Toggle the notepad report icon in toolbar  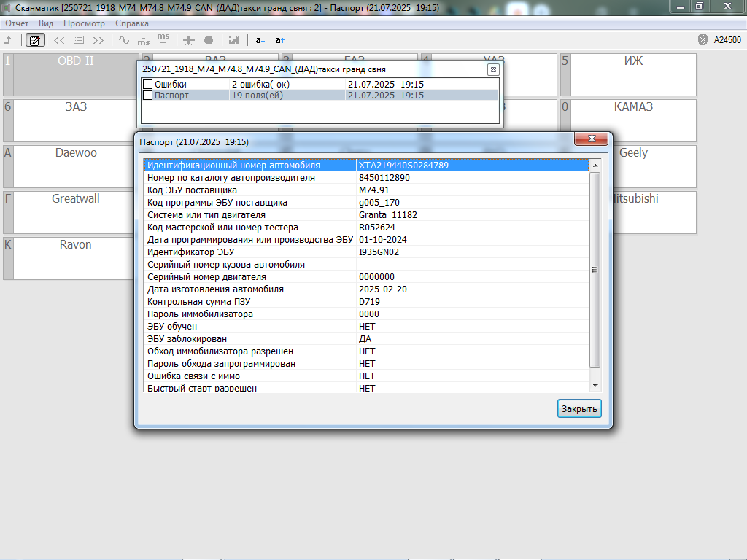[x=35, y=41]
